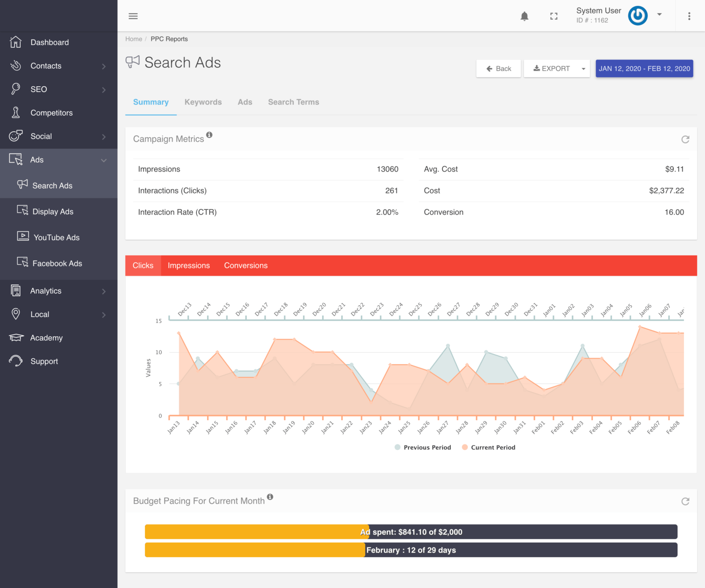Screen dimensions: 705x588
Task: Switch to the Search Terms tab
Action: coord(294,102)
